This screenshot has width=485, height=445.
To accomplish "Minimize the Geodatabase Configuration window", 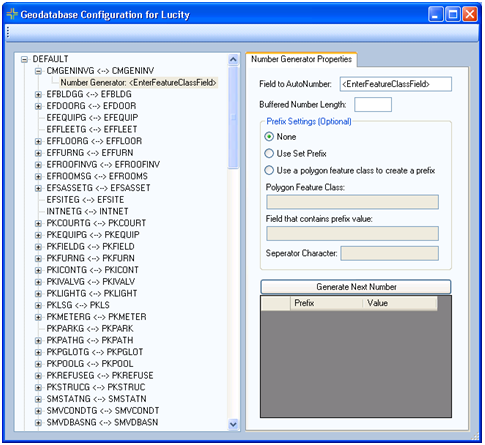I will 436,14.
